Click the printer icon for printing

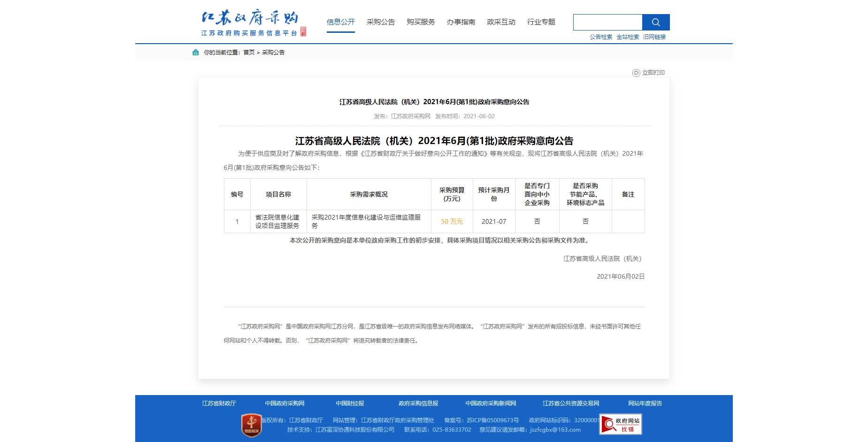(x=636, y=73)
